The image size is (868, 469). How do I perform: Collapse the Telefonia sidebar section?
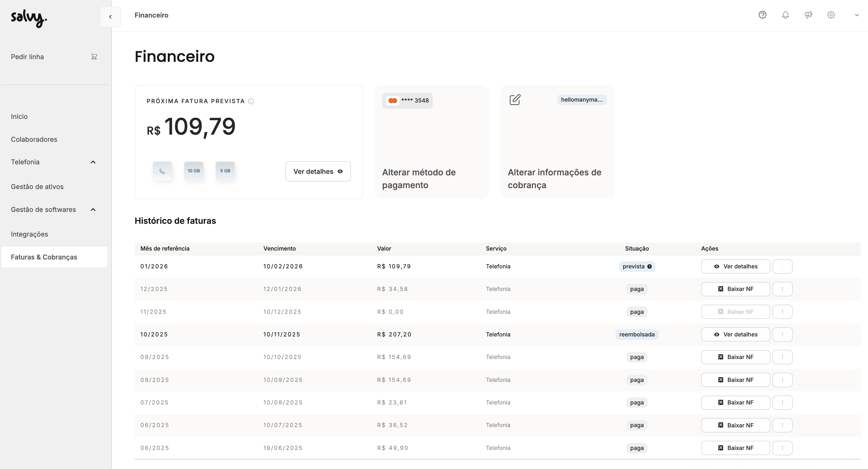(x=93, y=162)
